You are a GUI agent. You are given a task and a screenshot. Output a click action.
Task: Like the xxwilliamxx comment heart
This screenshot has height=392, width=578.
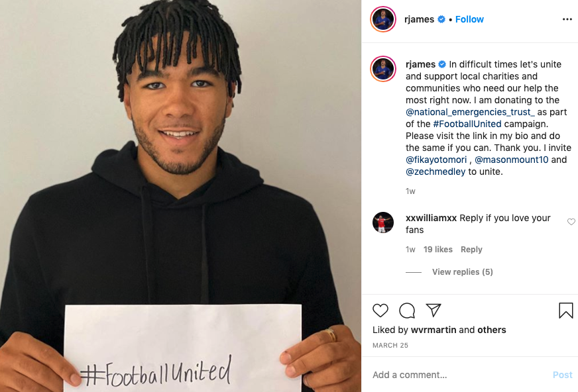click(x=571, y=222)
